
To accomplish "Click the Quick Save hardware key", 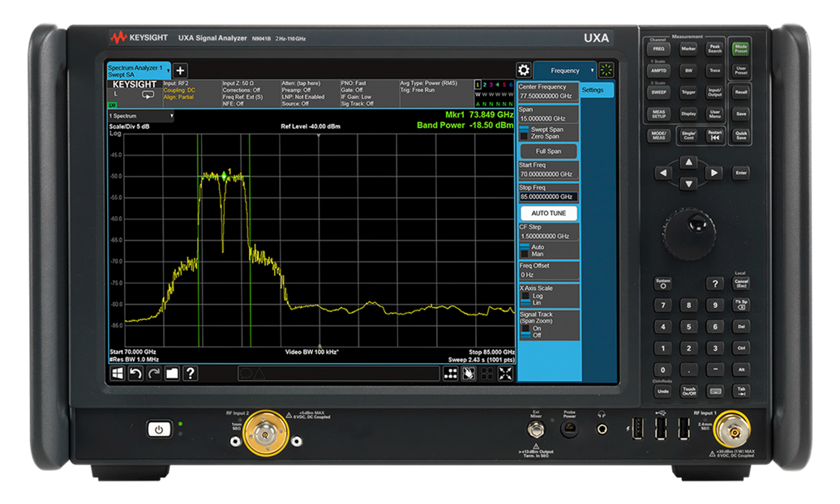I will 741,135.
